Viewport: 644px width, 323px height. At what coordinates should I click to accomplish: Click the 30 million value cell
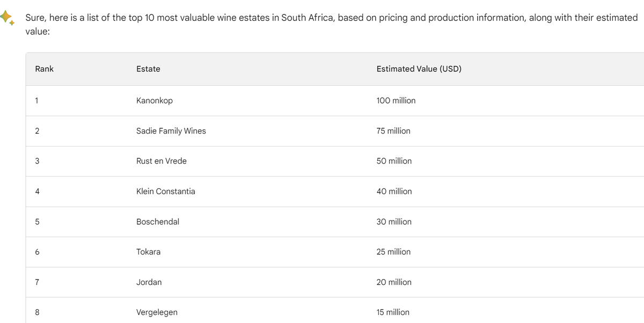point(394,222)
